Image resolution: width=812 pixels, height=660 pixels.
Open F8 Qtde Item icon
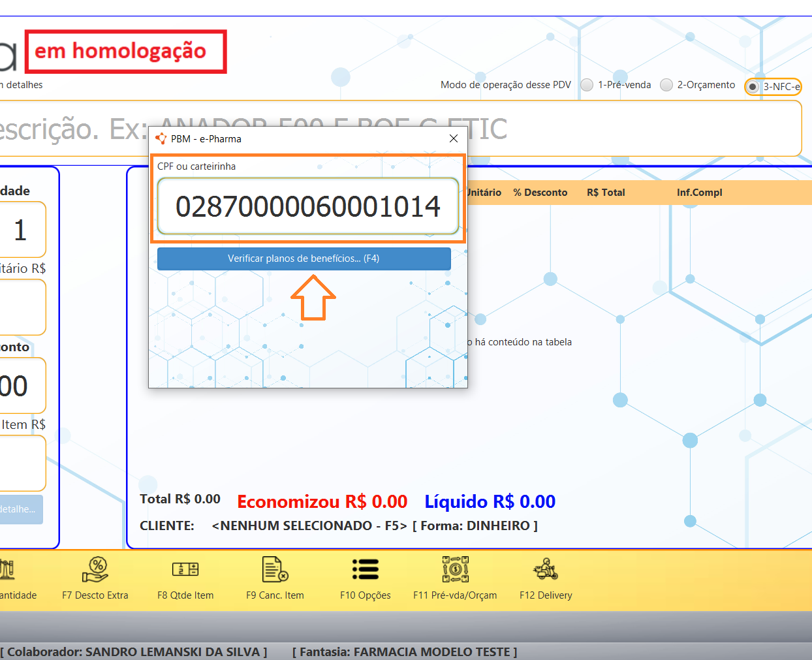[x=185, y=569]
